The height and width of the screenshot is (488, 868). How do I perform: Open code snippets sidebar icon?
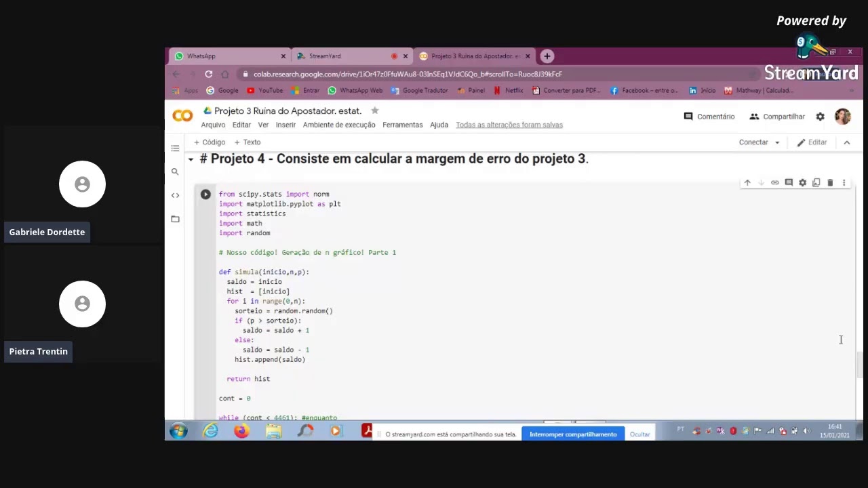[x=175, y=195]
